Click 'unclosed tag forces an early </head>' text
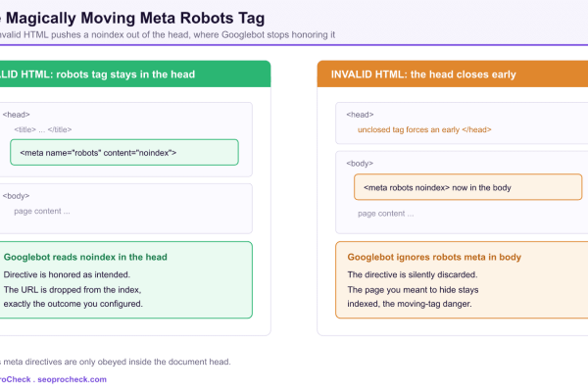Image resolution: width=588 pixels, height=392 pixels. 424,129
